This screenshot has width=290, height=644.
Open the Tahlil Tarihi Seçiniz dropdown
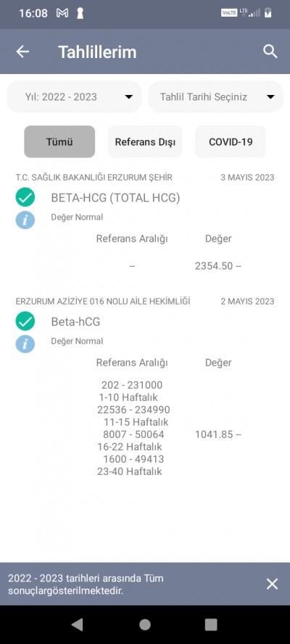click(x=215, y=97)
